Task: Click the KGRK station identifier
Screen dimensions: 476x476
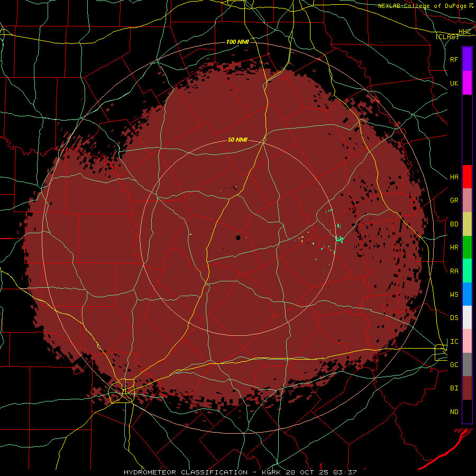Action: [x=271, y=472]
